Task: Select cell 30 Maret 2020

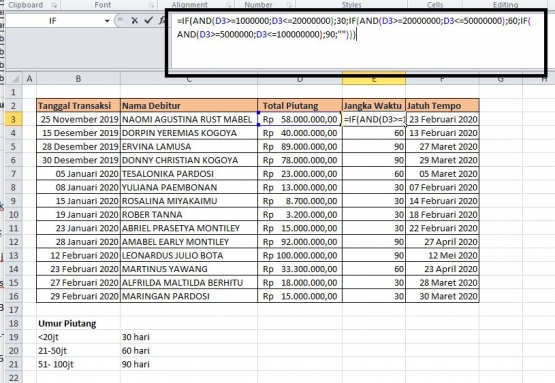Action: (442, 296)
